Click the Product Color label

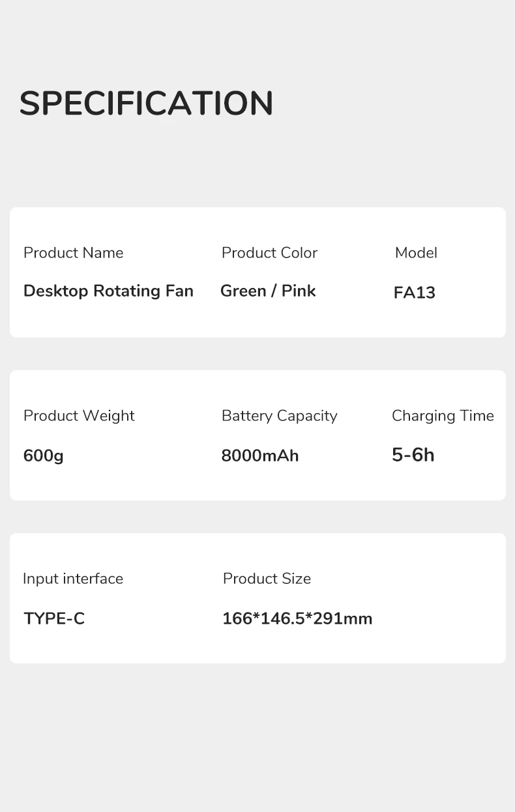pyautogui.click(x=269, y=253)
